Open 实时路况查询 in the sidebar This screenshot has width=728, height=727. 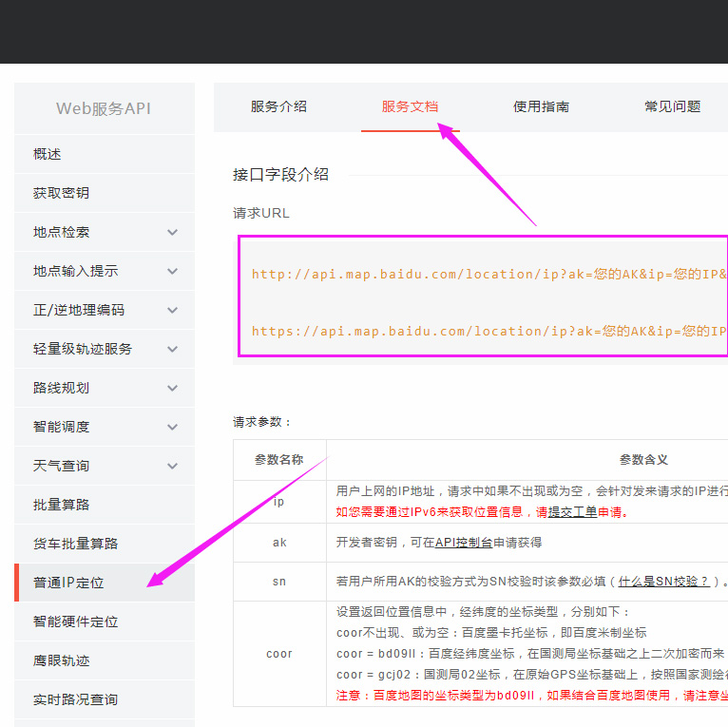pyautogui.click(x=105, y=700)
